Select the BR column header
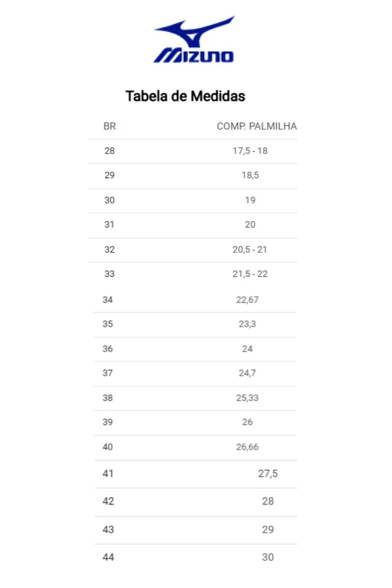This screenshot has height=588, width=392. 109,126
